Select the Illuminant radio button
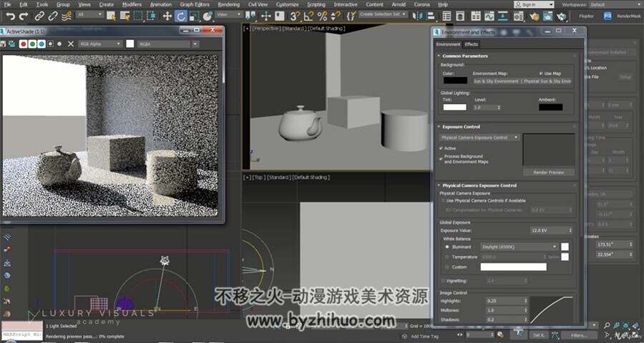This screenshot has height=343, width=644. click(x=447, y=247)
